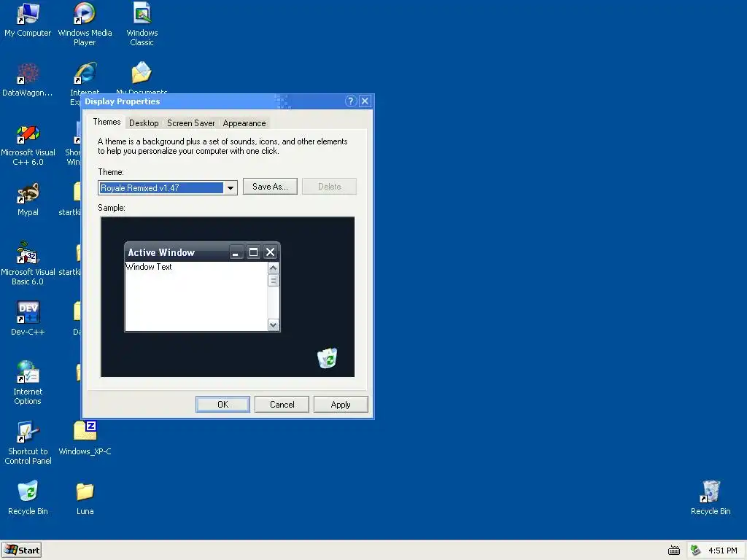Screen dimensions: 747x560
Task: Click the on-screen keyboard tray icon
Action: point(673,551)
